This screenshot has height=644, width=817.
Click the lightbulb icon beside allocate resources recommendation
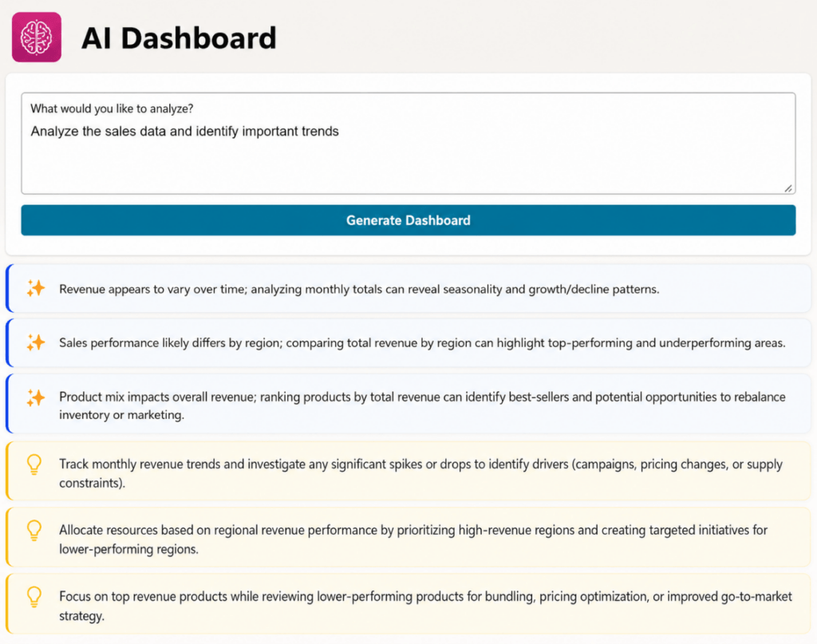[x=34, y=531]
